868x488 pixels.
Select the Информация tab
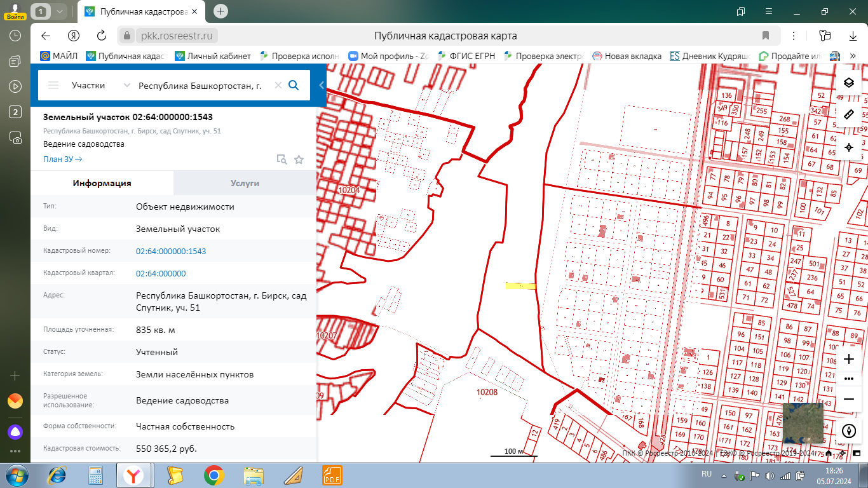[x=102, y=183]
